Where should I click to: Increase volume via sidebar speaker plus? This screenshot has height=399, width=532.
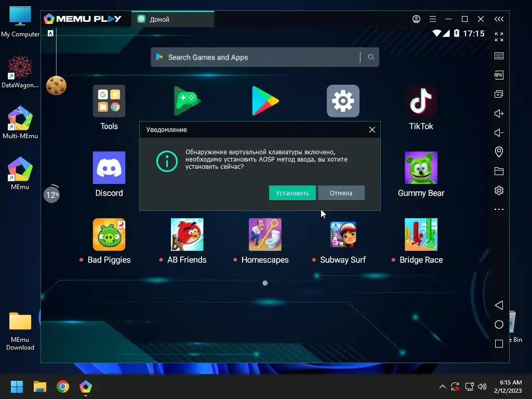point(499,113)
